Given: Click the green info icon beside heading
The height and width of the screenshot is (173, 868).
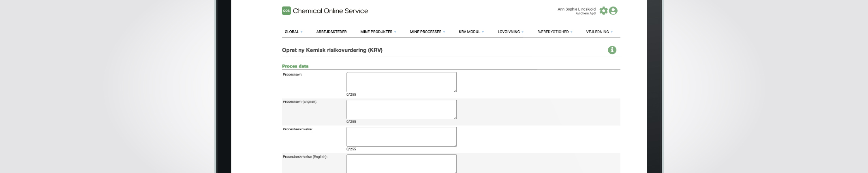Looking at the screenshot, I should (612, 50).
